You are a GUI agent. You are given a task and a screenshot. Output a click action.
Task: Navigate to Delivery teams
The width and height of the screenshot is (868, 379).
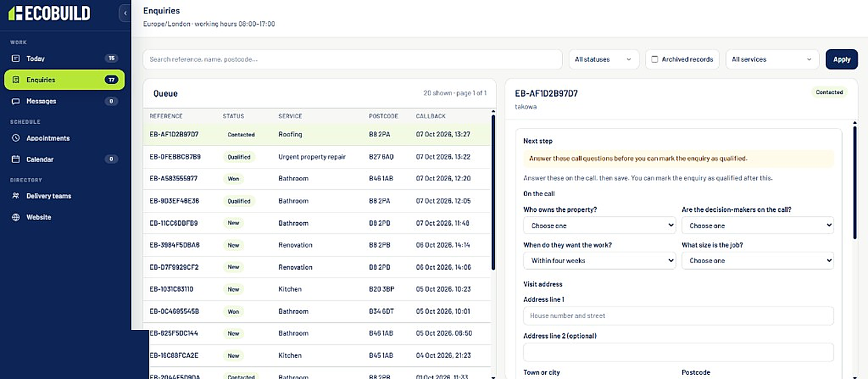64,196
